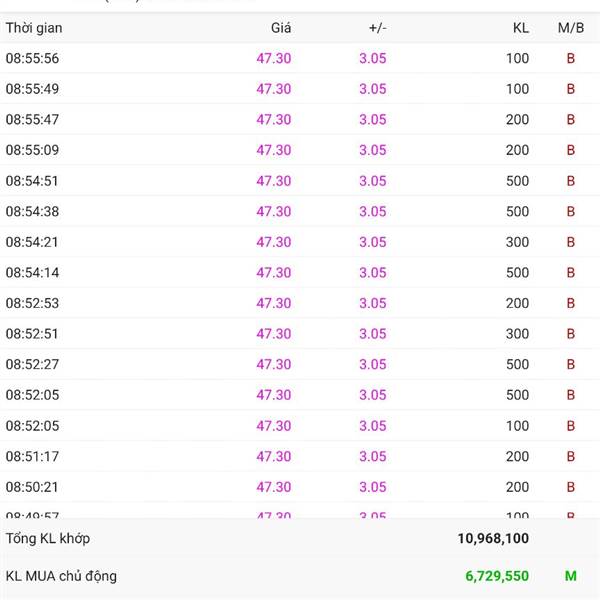Screen dimensions: 600x600
Task: Select the 08:52:53 trade row
Action: tap(300, 303)
